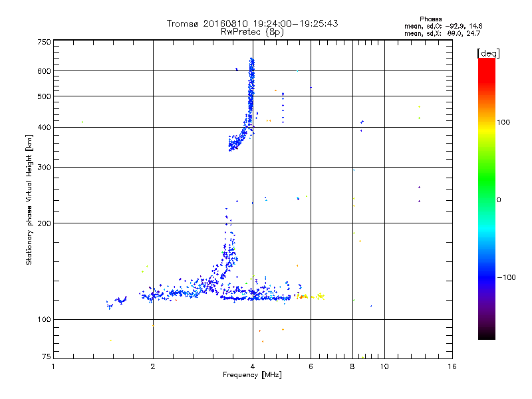The height and width of the screenshot is (399, 532).
Task: Click the '100' y-axis tick label
Action: click(x=44, y=320)
